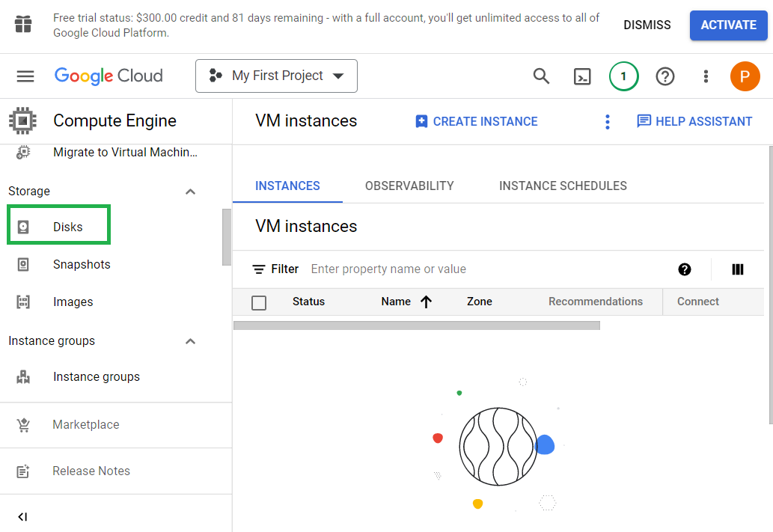This screenshot has width=773, height=532.
Task: Click the Status column header
Action: coord(308,302)
